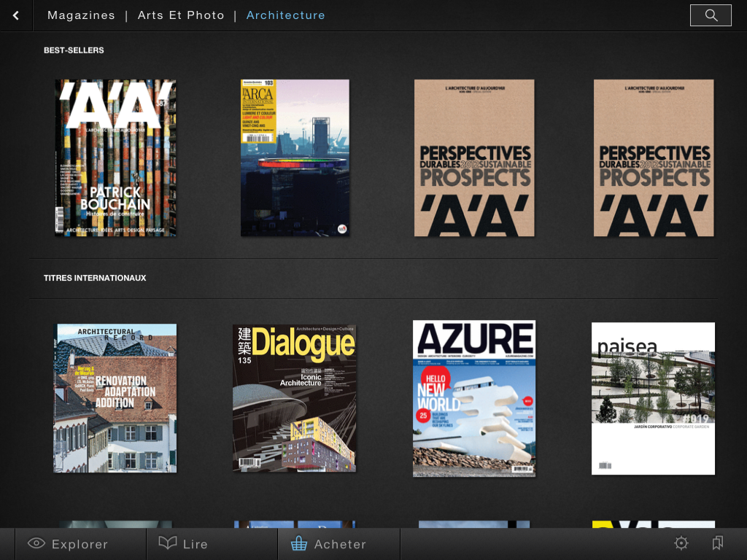Open the Azure Hello New World issue
747x560 pixels.
click(x=474, y=398)
